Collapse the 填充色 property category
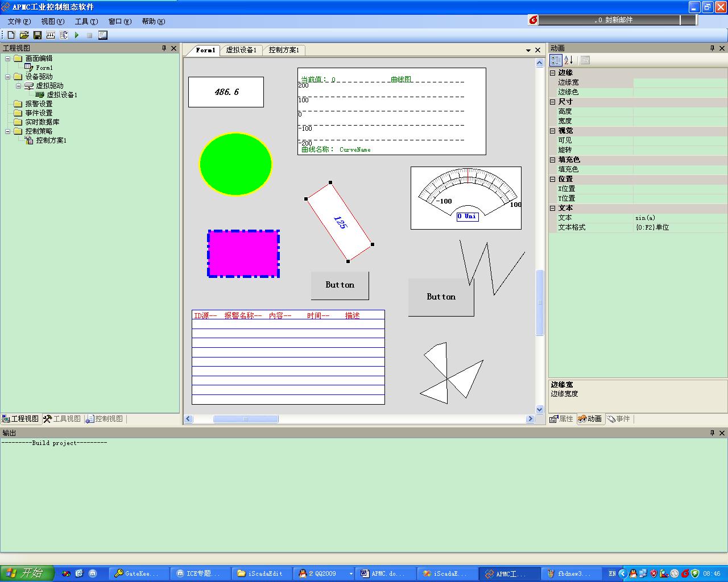This screenshot has height=582, width=728. point(552,160)
